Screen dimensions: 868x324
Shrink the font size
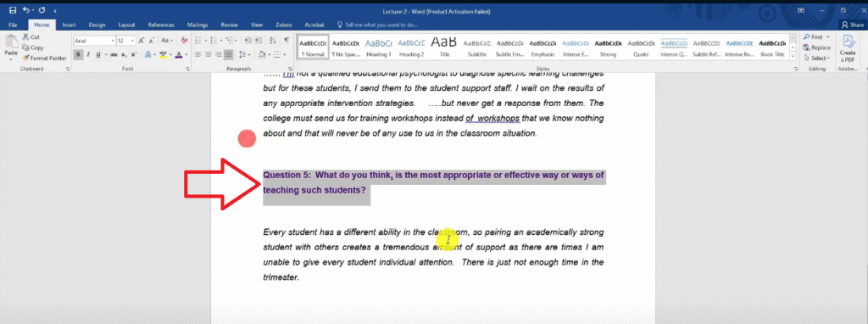(x=151, y=41)
